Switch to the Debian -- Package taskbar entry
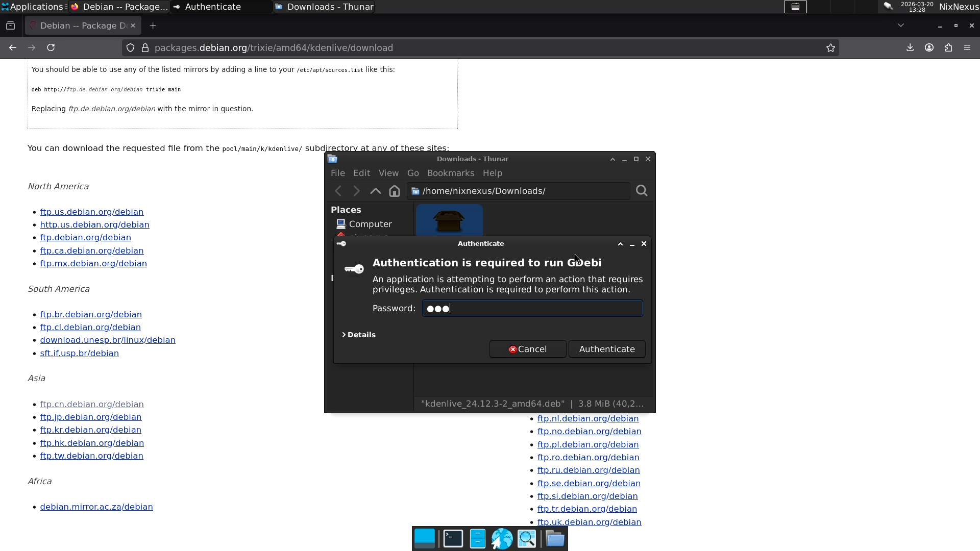The width and height of the screenshot is (980, 551). coord(119,7)
